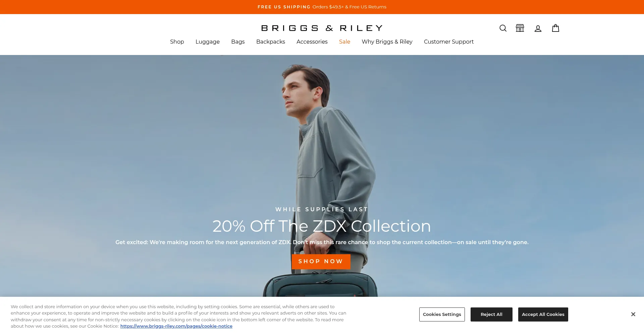Select Accessories in navigation bar
Screen dimensions: 644x333
[312, 42]
